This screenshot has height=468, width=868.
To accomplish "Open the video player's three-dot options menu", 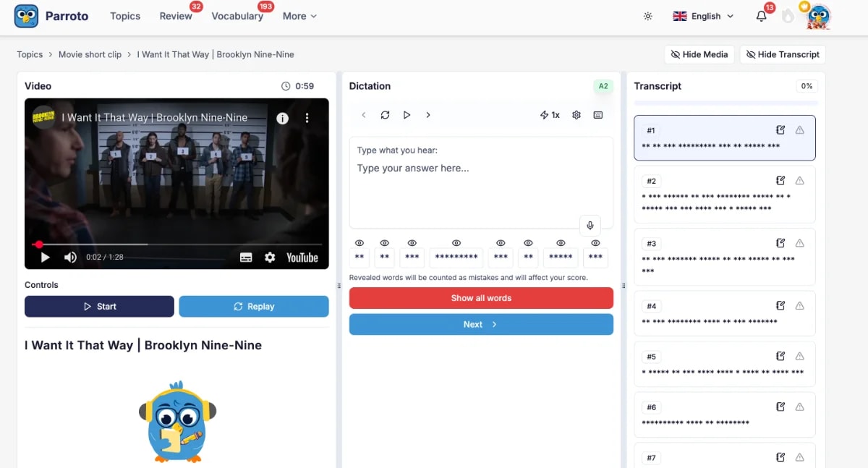I will [307, 118].
